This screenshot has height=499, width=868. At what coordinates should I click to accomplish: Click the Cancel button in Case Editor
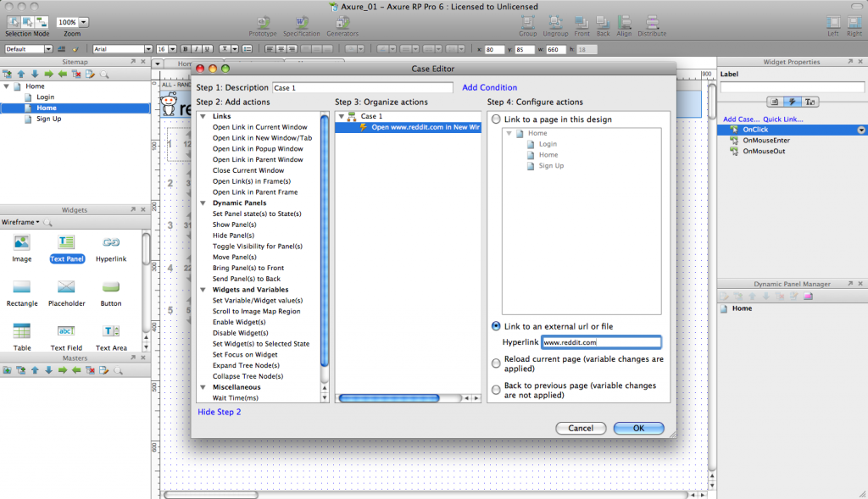pos(581,428)
